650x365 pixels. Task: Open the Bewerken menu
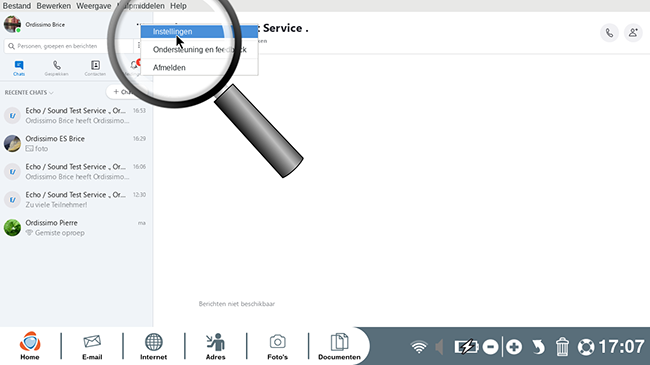tap(53, 6)
